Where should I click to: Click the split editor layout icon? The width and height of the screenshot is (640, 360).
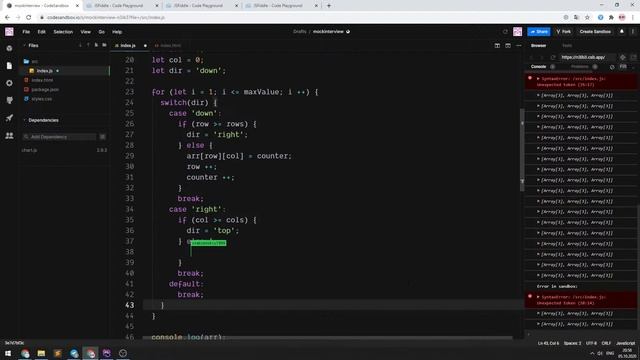click(497, 46)
